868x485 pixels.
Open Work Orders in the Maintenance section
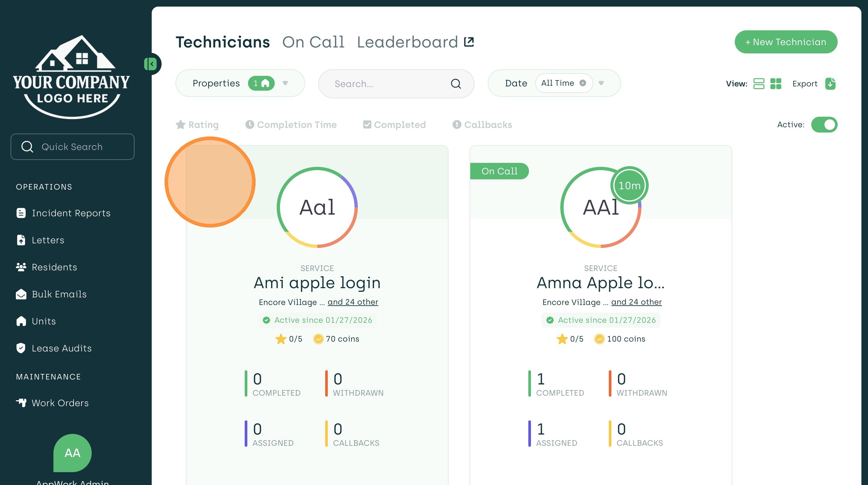point(60,403)
